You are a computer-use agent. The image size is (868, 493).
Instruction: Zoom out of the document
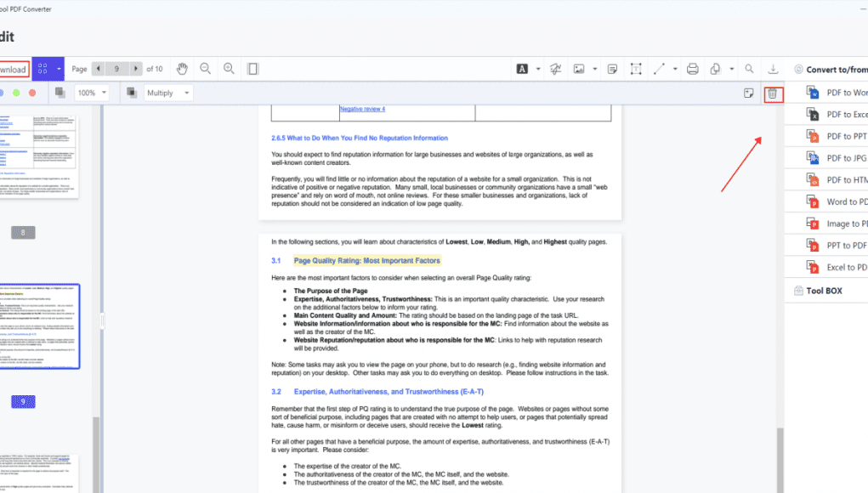(206, 69)
